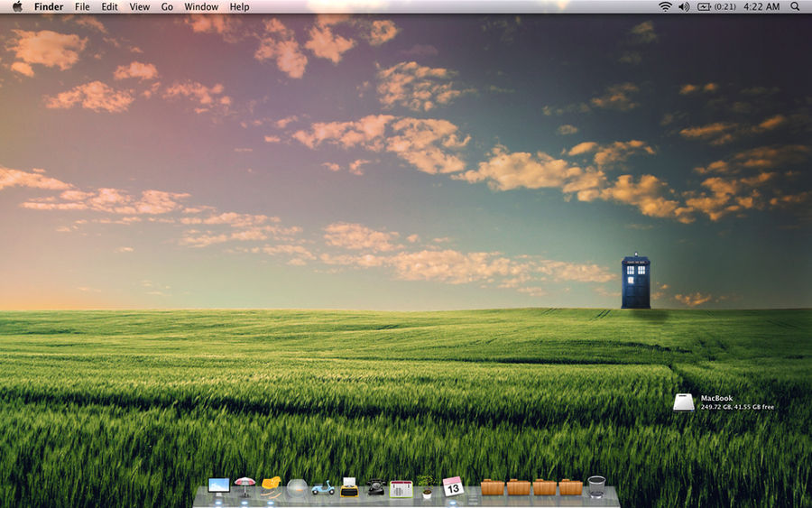The height and width of the screenshot is (508, 812).
Task: Open the View menu
Action: point(139,6)
